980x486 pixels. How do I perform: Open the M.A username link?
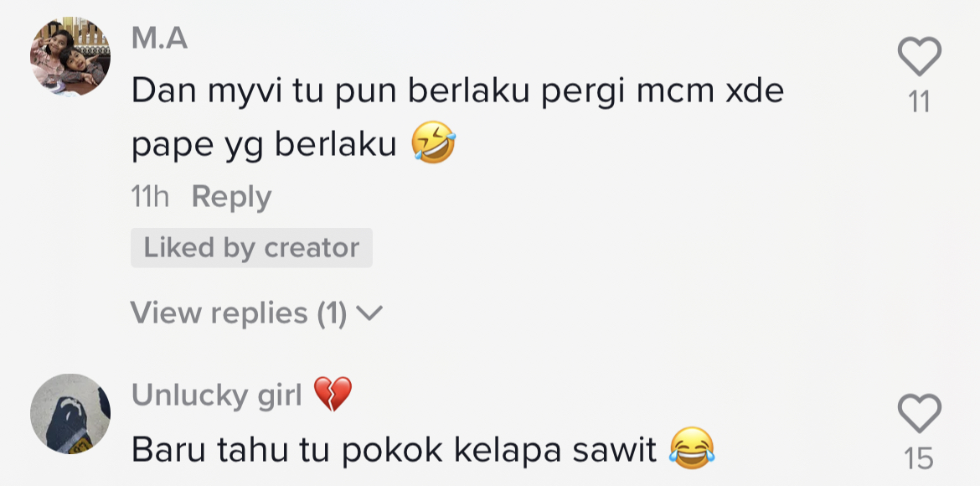click(x=159, y=38)
